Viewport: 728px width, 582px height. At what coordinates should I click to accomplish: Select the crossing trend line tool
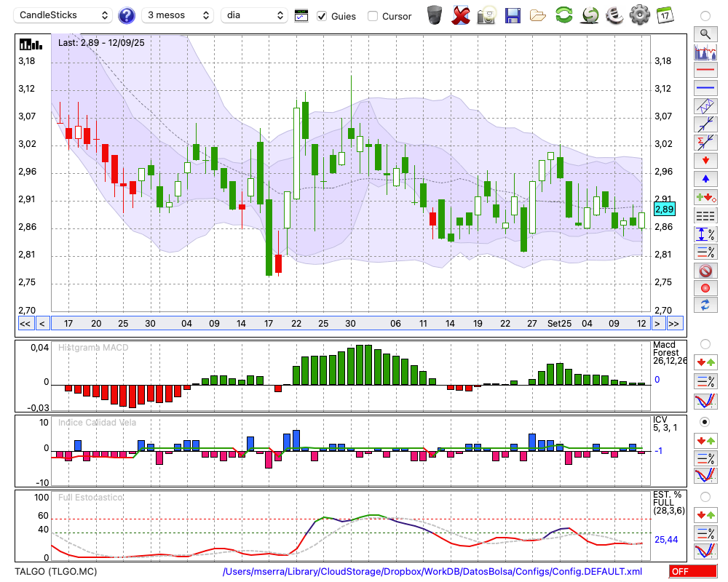tap(705, 124)
